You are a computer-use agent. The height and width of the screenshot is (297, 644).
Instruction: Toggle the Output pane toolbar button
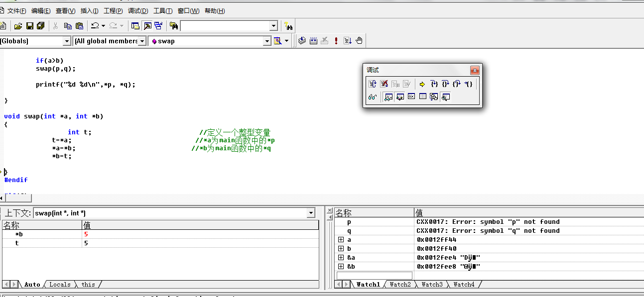(x=147, y=26)
